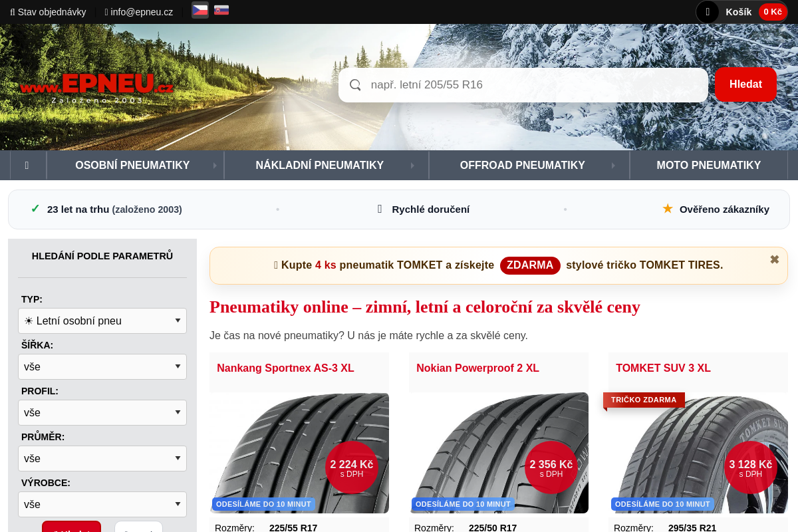
Task: Click the star Ověřeno zákazníky icon
Action: pyautogui.click(x=668, y=209)
